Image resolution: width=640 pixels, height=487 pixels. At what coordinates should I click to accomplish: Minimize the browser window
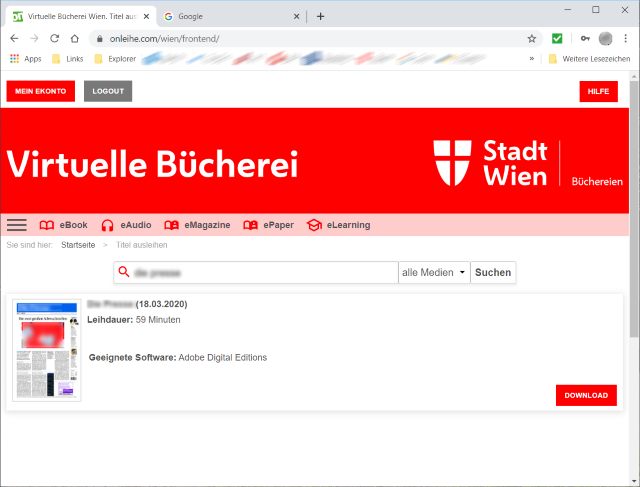568,10
